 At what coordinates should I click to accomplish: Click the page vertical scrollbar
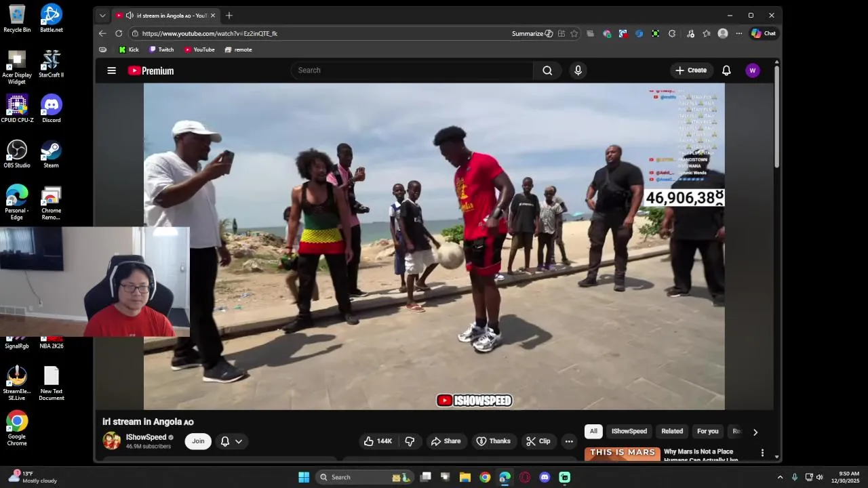tap(777, 115)
